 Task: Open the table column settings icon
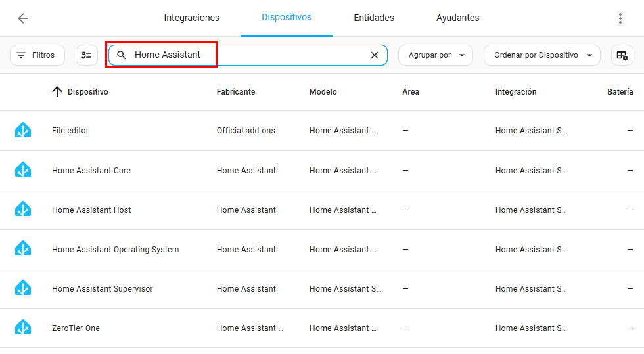click(622, 55)
